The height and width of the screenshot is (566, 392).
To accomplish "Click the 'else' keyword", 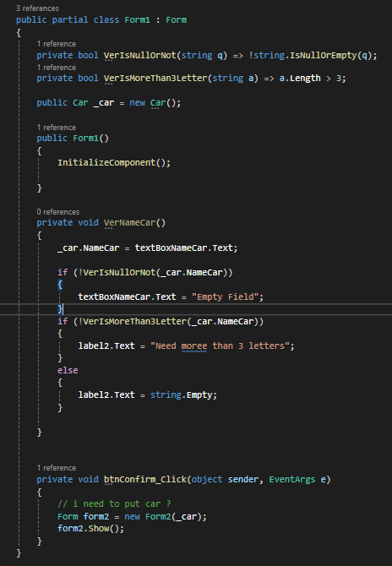I will (x=68, y=370).
